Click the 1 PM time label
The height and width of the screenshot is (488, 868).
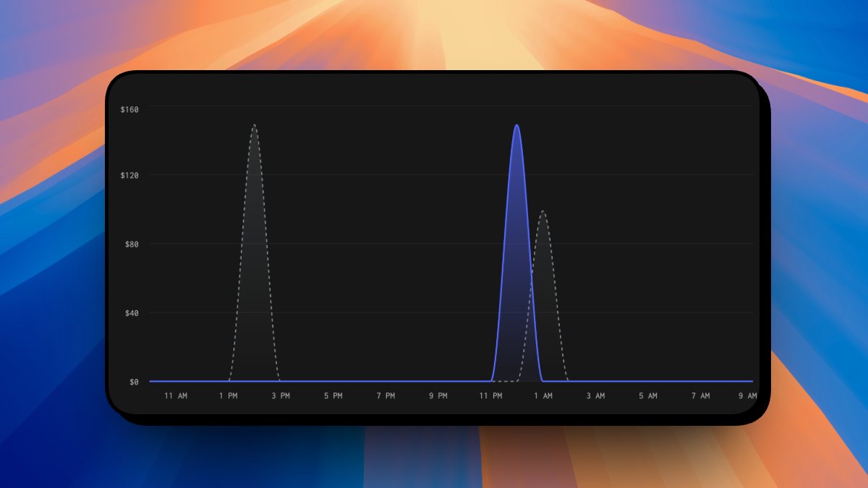pyautogui.click(x=229, y=395)
